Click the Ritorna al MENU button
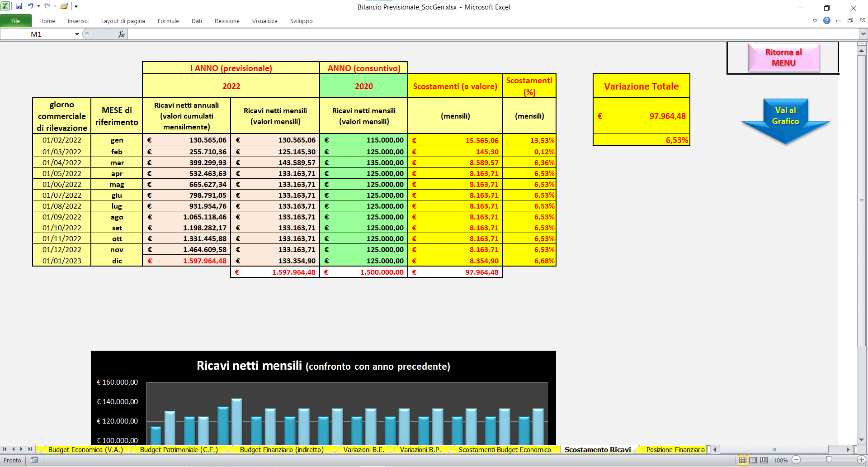 pos(783,57)
